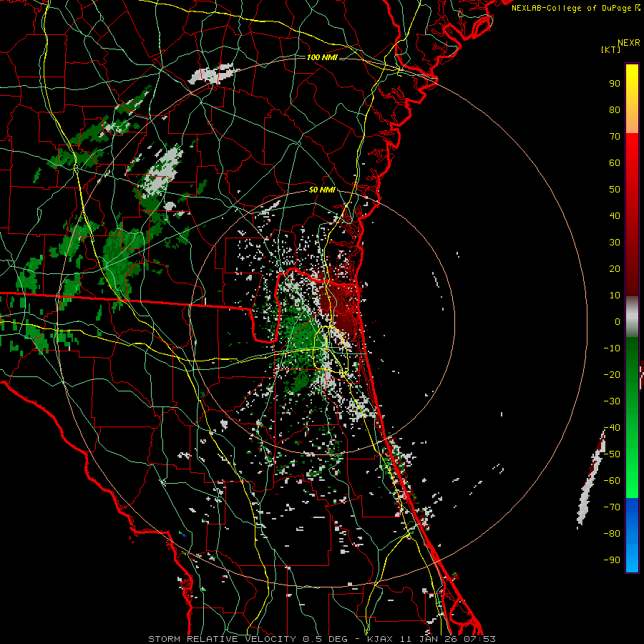Click the long gray-maroon offshore echo streak
Screen dimensions: 644x644
click(591, 479)
